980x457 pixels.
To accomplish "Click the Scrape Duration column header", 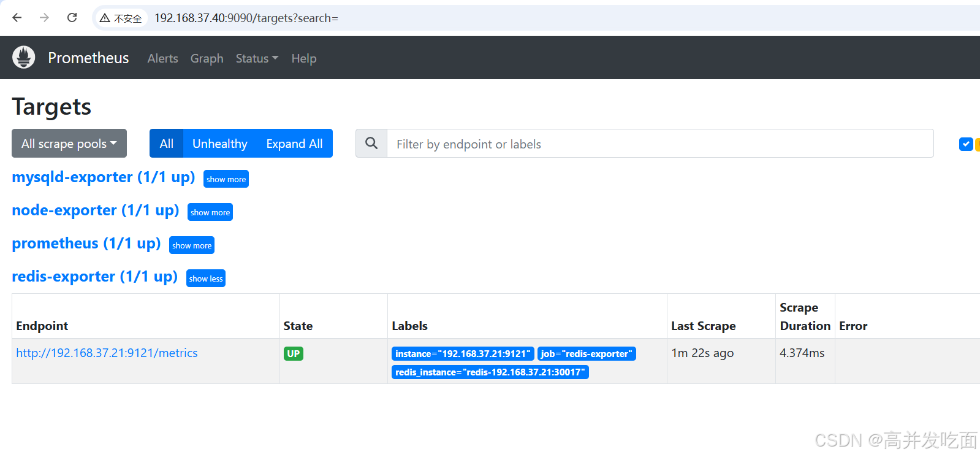I will pos(805,317).
